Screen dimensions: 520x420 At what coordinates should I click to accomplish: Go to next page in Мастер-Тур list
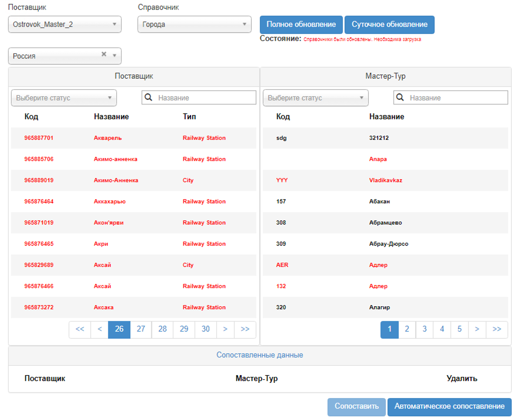click(x=477, y=329)
